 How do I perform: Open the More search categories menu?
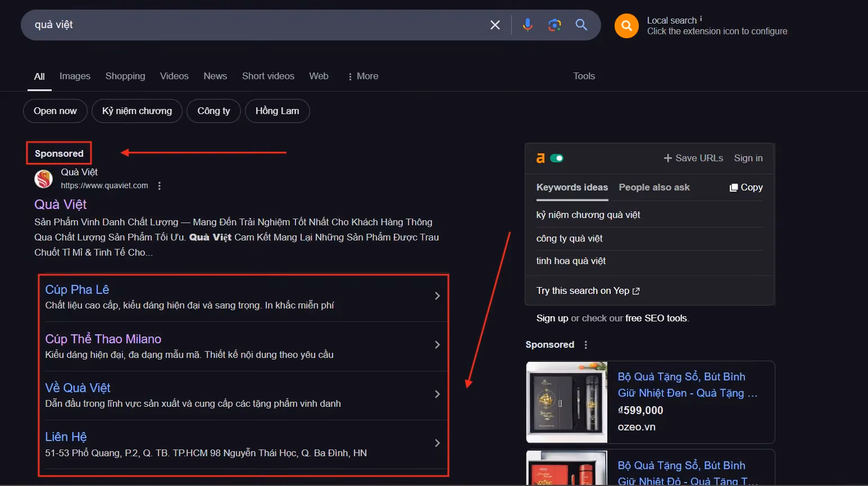[363, 76]
